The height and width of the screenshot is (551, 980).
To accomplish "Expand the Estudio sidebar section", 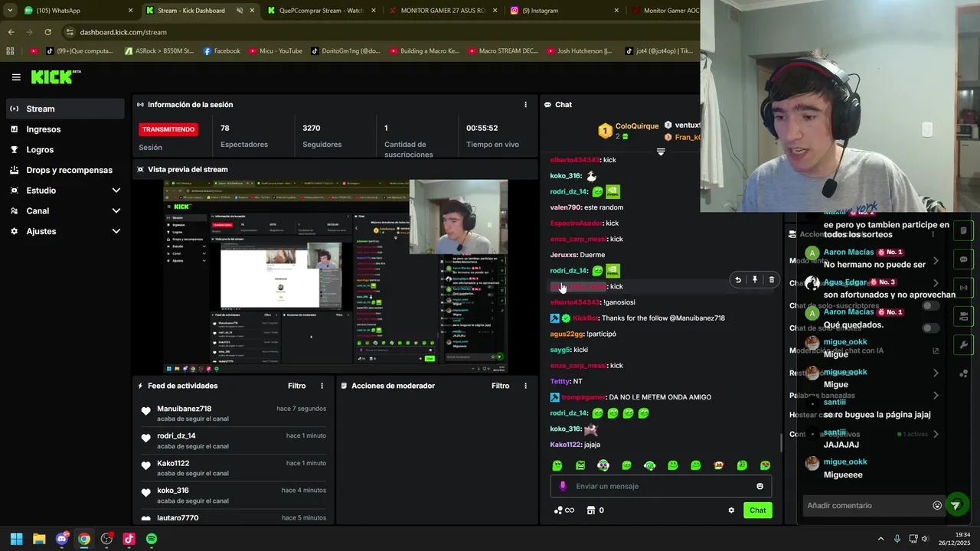I will [65, 191].
